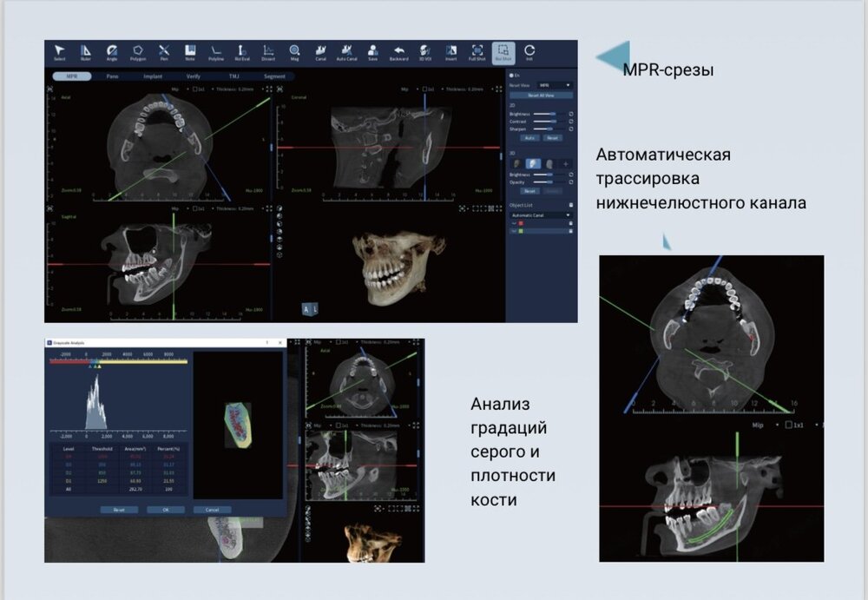Switch to the Pano tab
Image resolution: width=868 pixels, height=600 pixels.
point(112,76)
